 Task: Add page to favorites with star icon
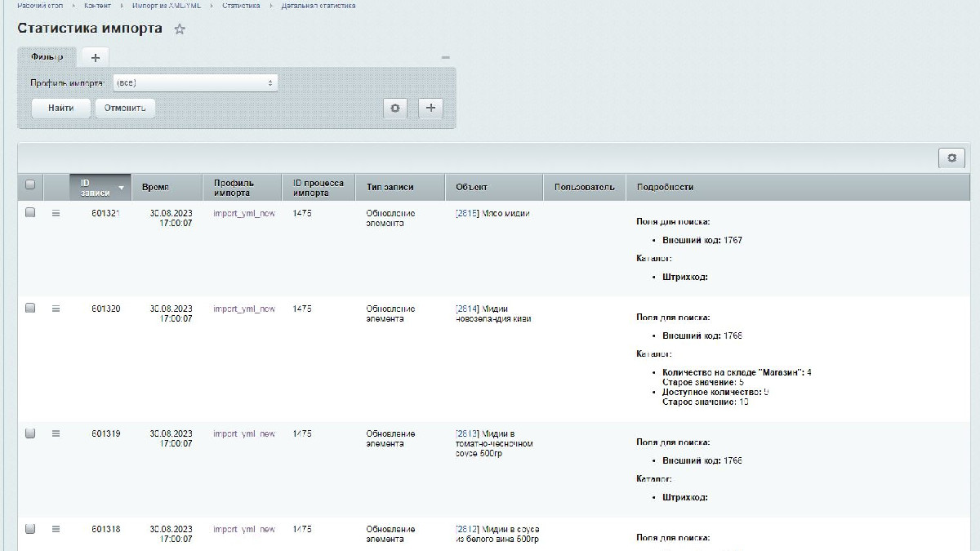[x=180, y=29]
